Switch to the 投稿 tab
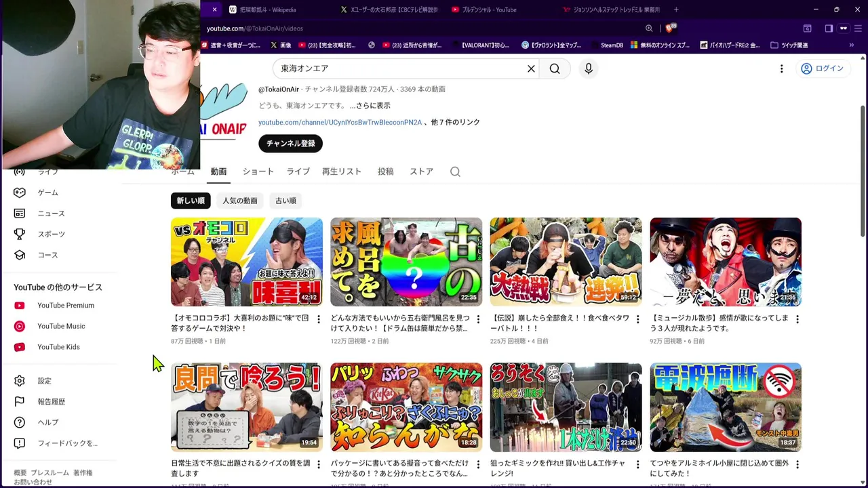 click(386, 171)
